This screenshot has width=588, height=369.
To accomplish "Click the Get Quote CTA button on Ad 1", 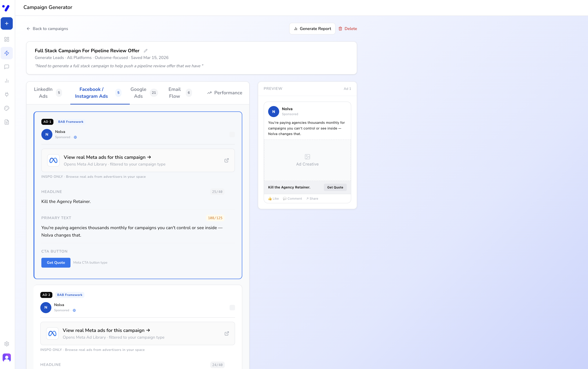I will [56, 263].
